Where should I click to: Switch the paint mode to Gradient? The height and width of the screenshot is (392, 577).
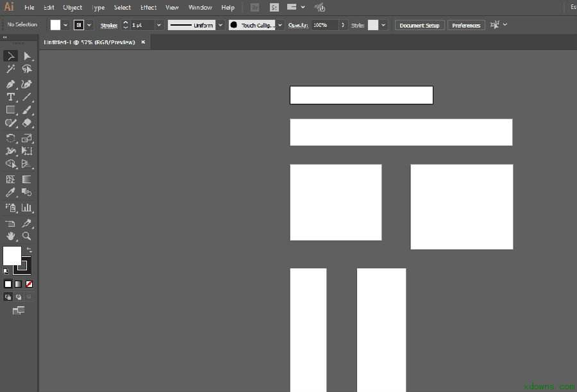pyautogui.click(x=19, y=284)
